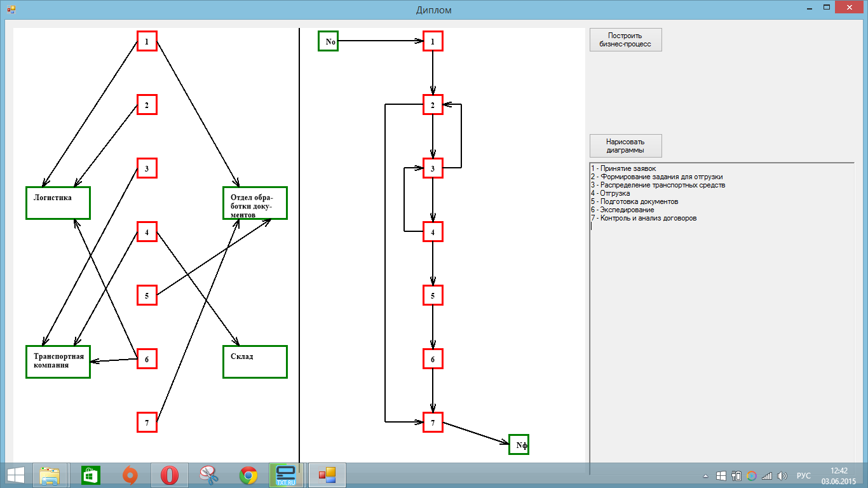Image resolution: width=868 pixels, height=488 pixels.
Task: Select the green Логистика node
Action: [58, 203]
